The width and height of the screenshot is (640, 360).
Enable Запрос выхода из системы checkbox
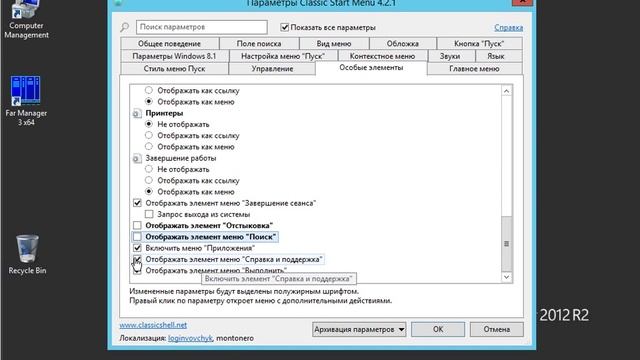[x=149, y=214]
